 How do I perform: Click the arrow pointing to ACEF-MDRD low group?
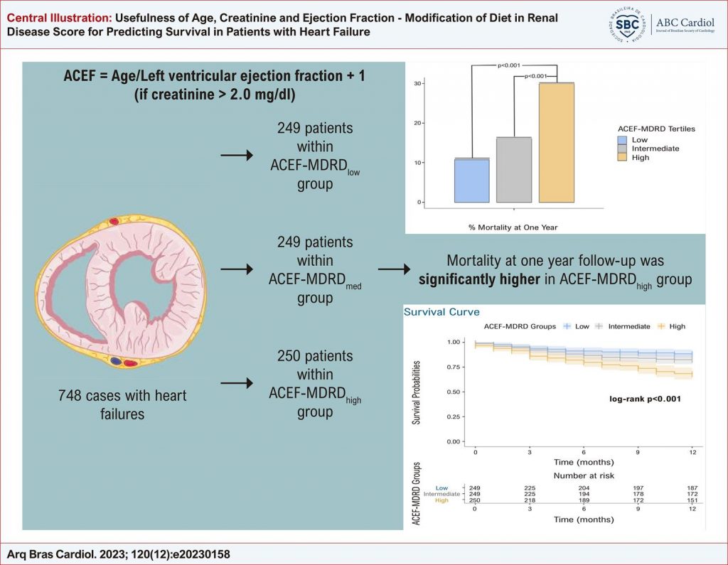coord(237,156)
